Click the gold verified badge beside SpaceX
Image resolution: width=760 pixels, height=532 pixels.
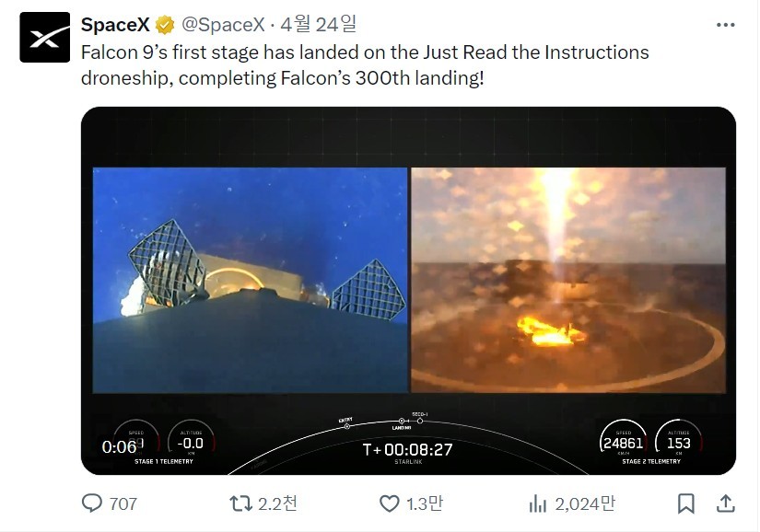165,25
